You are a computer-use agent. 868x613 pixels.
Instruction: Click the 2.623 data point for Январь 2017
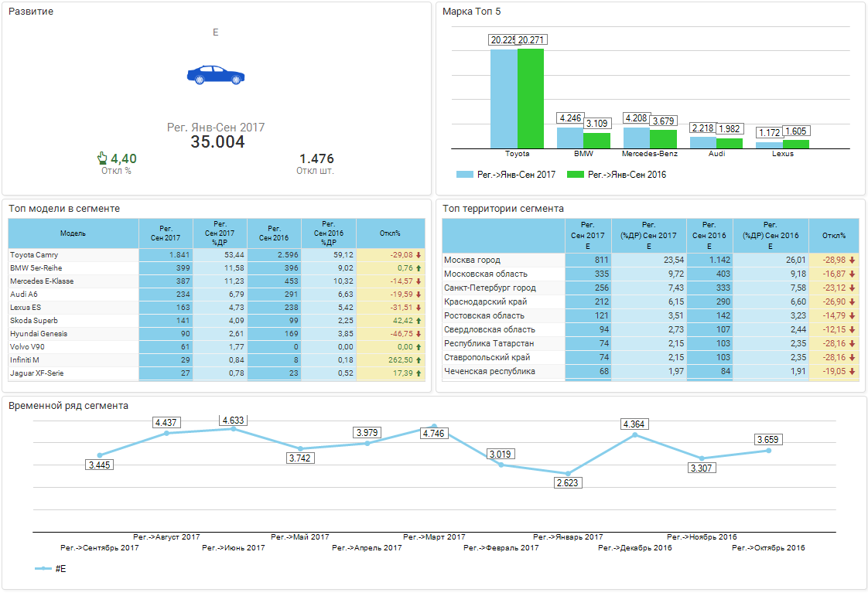[x=567, y=474]
